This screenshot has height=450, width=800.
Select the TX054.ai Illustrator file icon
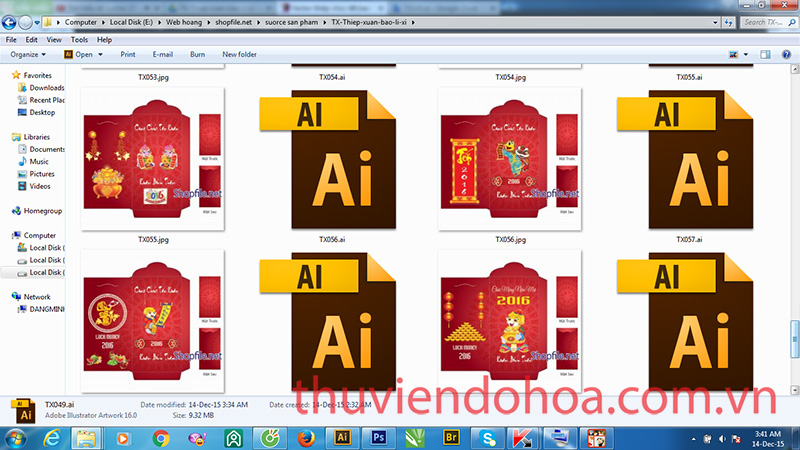(x=343, y=65)
